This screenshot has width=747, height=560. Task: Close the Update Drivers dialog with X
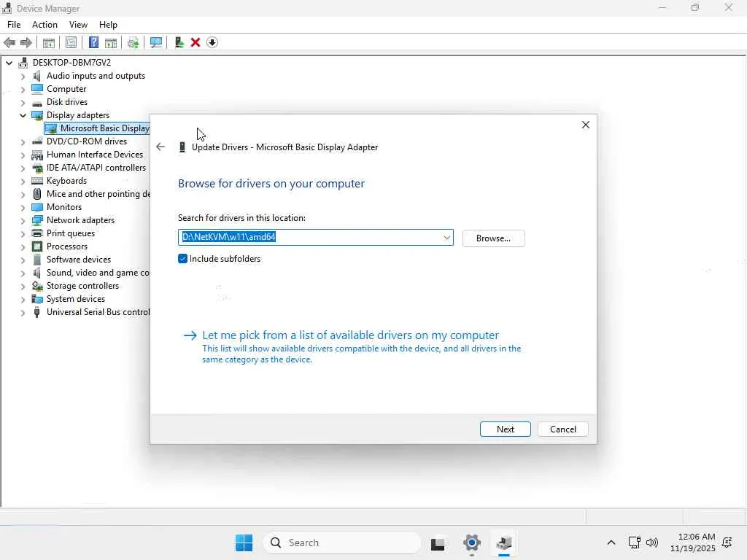click(x=586, y=125)
